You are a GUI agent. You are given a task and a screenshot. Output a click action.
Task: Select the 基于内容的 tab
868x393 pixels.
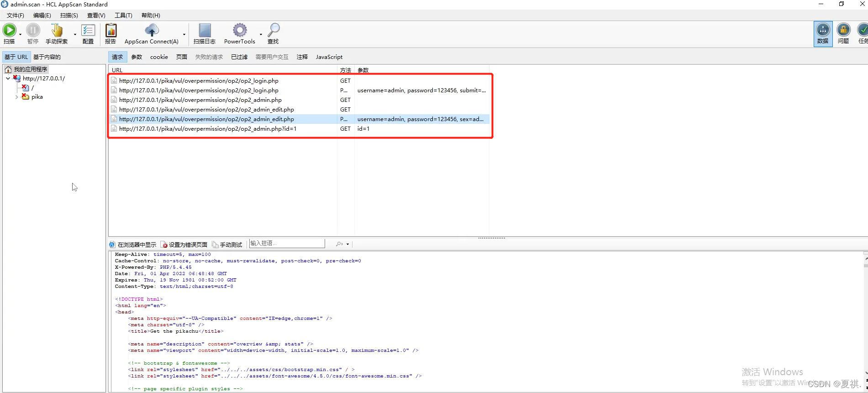click(x=47, y=57)
